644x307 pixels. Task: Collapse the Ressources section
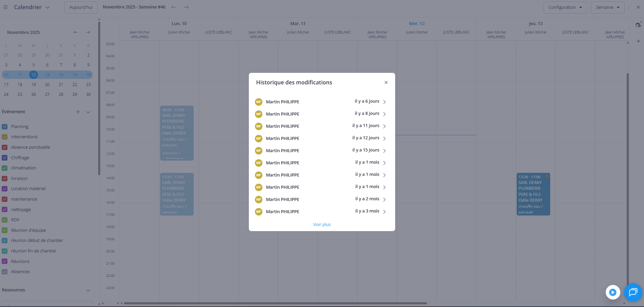[x=88, y=290]
